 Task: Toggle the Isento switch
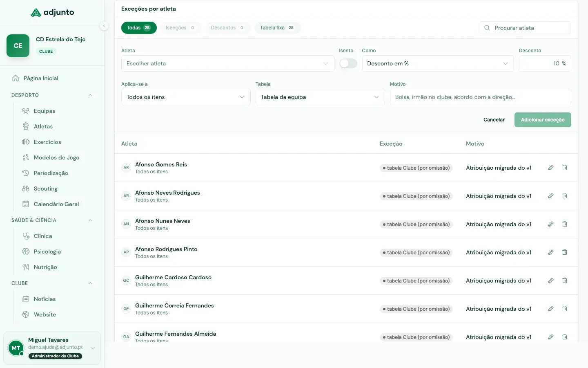coord(348,63)
